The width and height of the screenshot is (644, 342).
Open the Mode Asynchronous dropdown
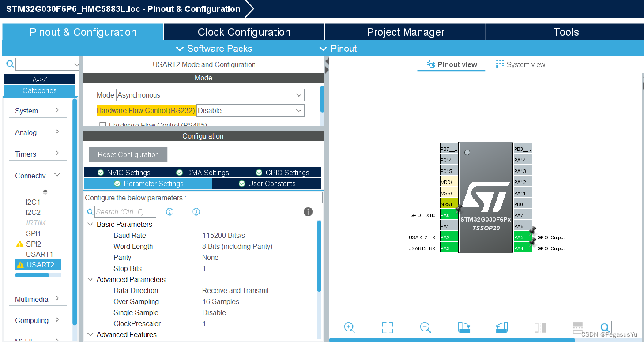210,95
